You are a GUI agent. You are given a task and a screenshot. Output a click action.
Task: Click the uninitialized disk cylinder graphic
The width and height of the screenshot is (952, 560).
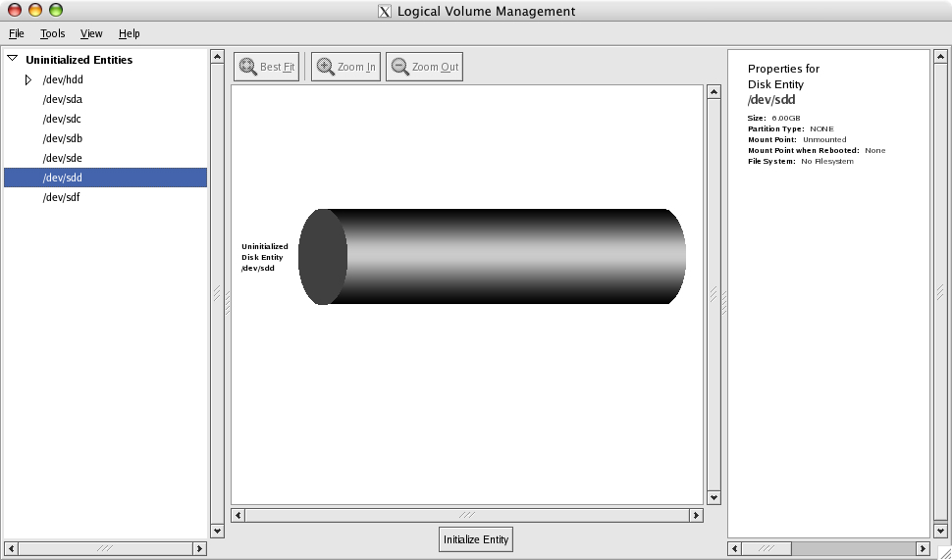[492, 256]
